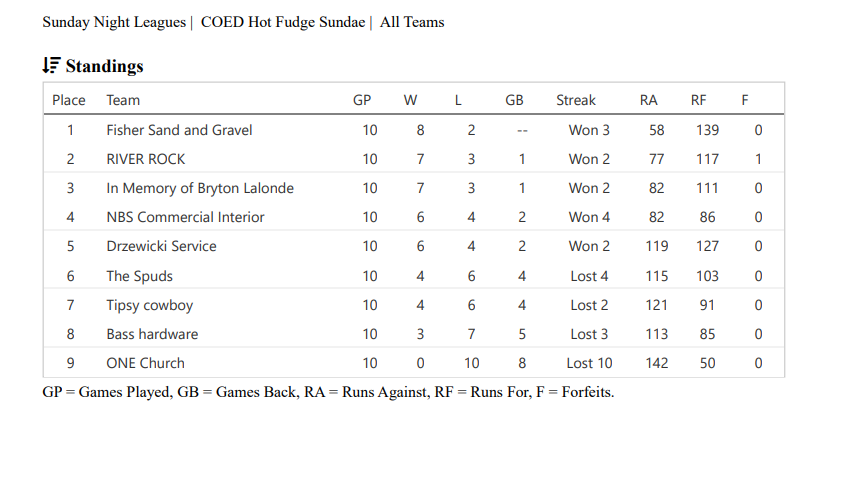The height and width of the screenshot is (478, 844).
Task: Click the Team column header
Action: 123,100
